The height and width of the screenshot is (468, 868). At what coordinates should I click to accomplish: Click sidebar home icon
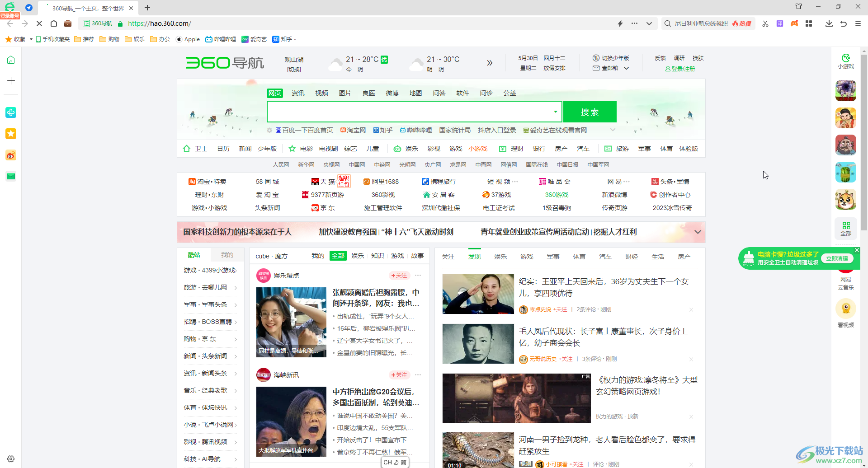pos(11,60)
